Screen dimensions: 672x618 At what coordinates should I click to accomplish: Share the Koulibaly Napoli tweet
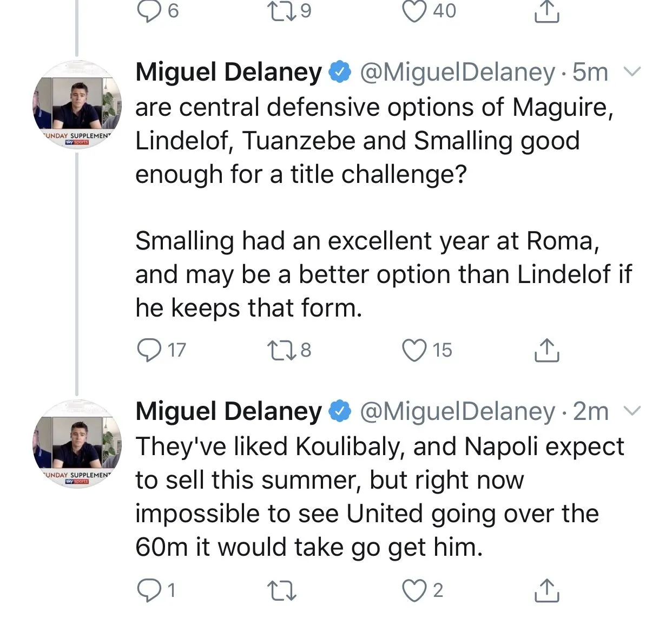point(546,590)
